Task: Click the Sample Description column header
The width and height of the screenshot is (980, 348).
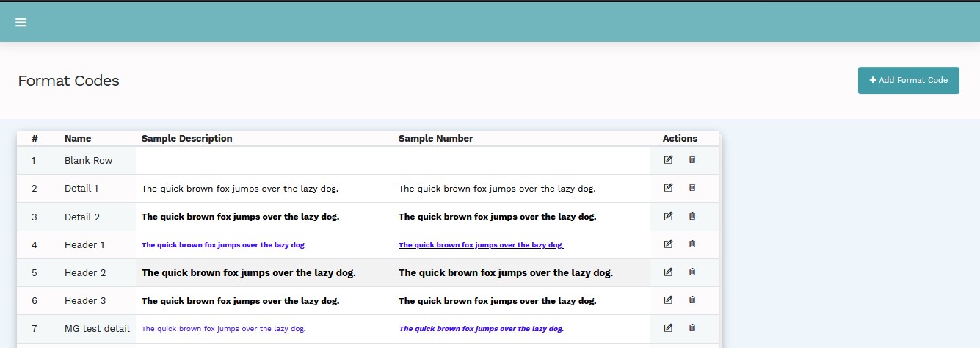Action: tap(186, 139)
